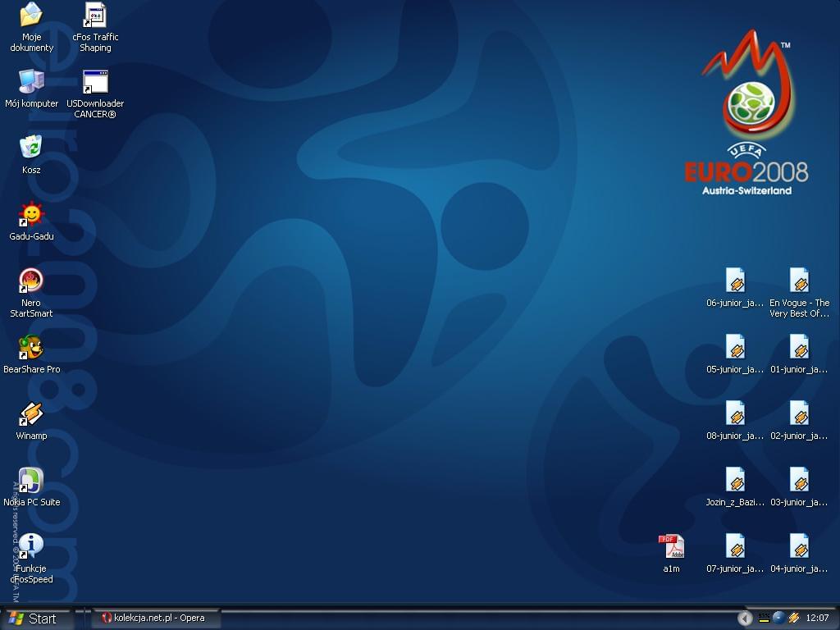Expand hidden system tray icons arrow
The image size is (840, 630).
pos(745,619)
